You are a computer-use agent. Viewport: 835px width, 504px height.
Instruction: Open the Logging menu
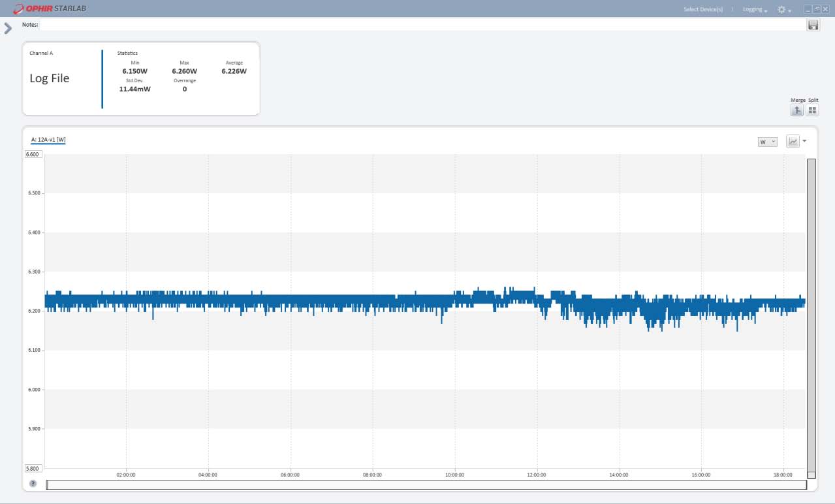point(754,10)
